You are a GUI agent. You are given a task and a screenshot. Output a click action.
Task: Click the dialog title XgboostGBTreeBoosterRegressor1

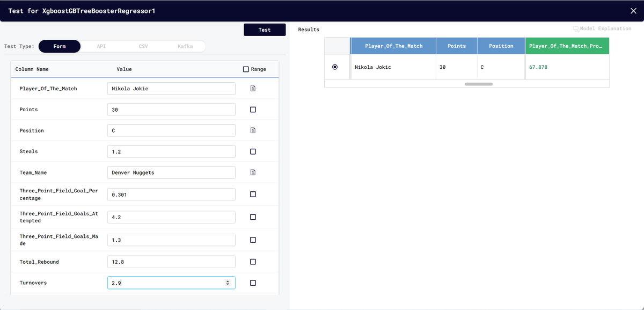(x=98, y=11)
